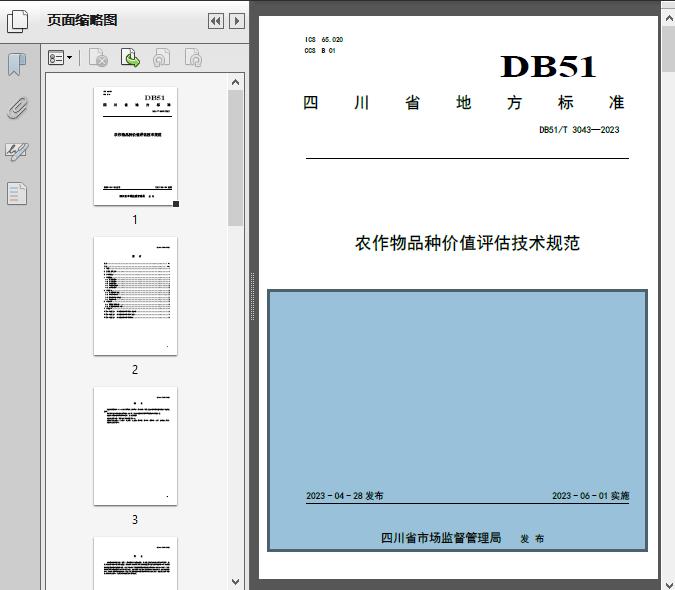Click the document vertical scrollbar thumb

point(669,49)
